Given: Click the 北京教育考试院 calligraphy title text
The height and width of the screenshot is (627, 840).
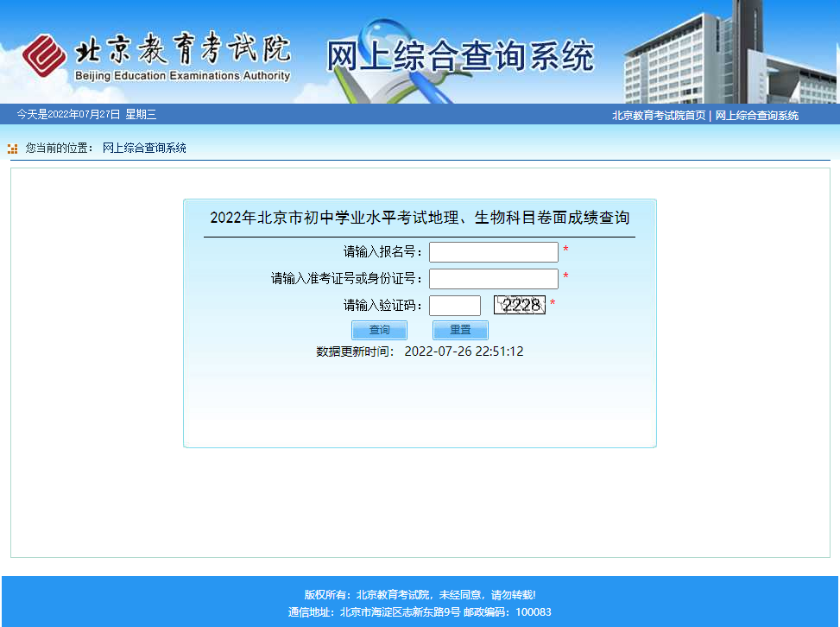Looking at the screenshot, I should 183,50.
